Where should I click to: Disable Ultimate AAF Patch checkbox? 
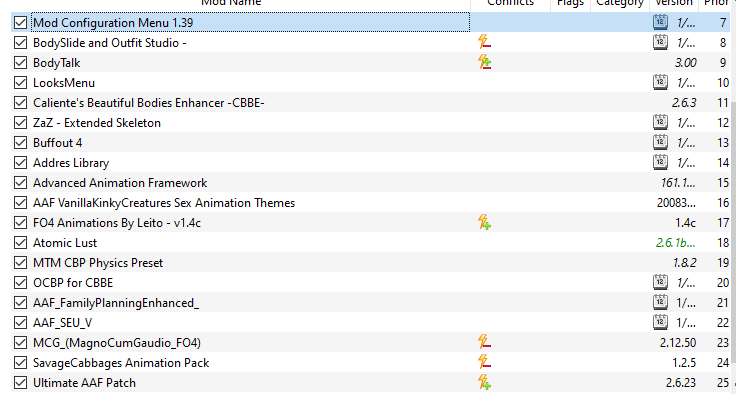click(x=20, y=383)
